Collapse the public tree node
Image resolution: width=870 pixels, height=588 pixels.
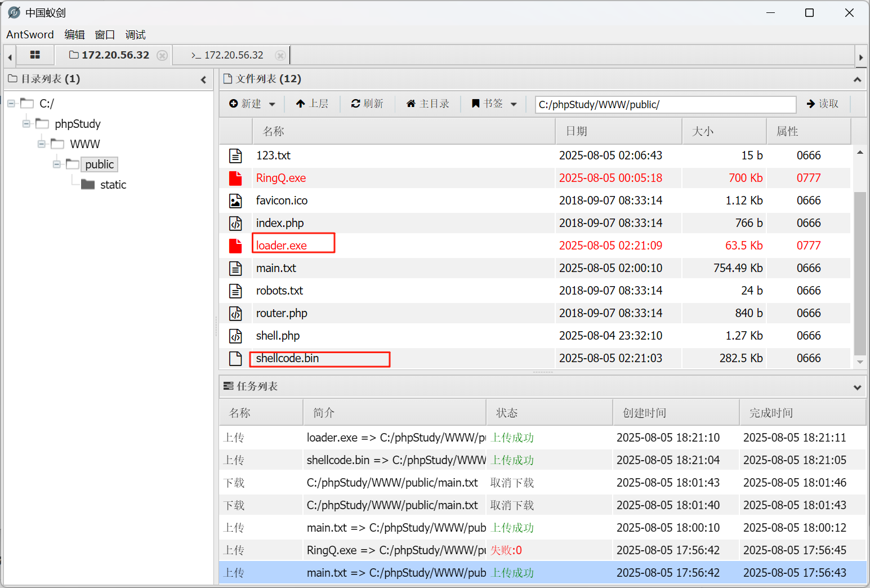pyautogui.click(x=56, y=164)
